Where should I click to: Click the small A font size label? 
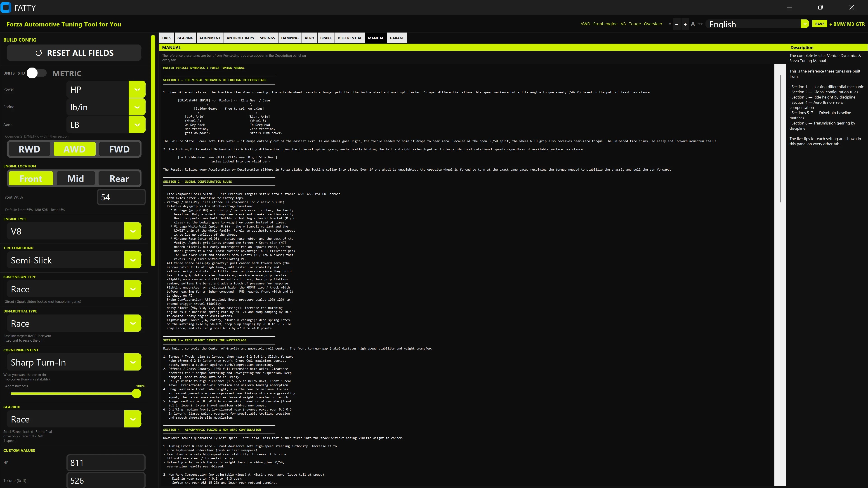(670, 24)
